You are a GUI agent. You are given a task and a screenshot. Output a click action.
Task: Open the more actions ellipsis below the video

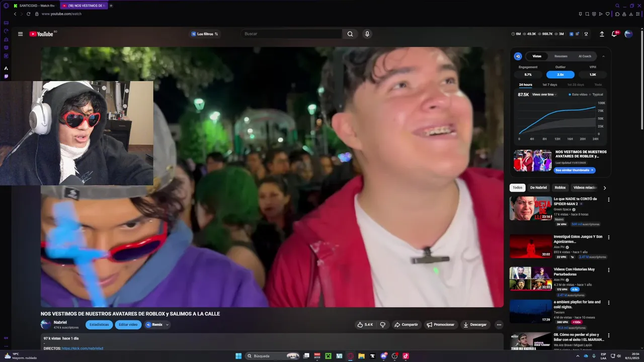[499, 325]
